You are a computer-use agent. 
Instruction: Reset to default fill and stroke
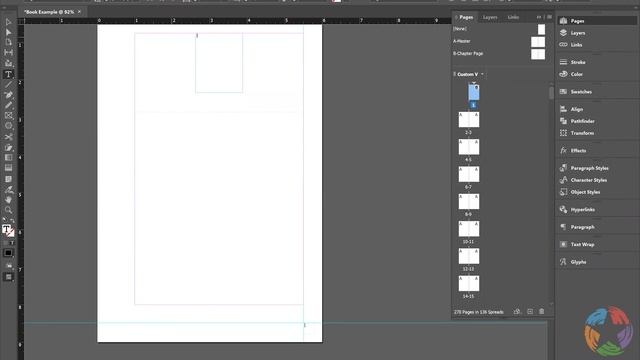(x=4, y=220)
